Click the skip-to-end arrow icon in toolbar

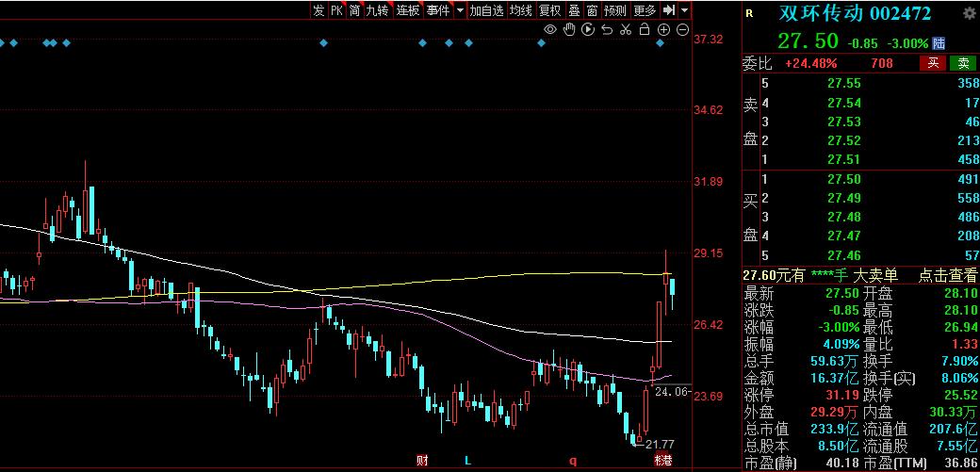click(669, 10)
